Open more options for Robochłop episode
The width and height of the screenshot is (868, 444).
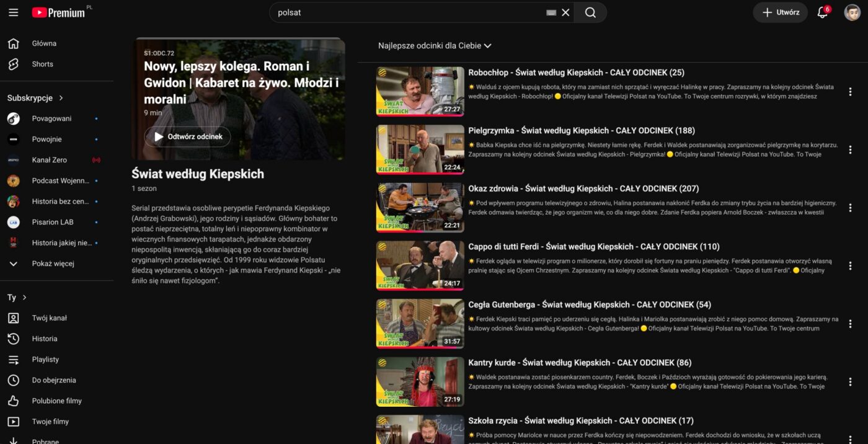pyautogui.click(x=850, y=92)
